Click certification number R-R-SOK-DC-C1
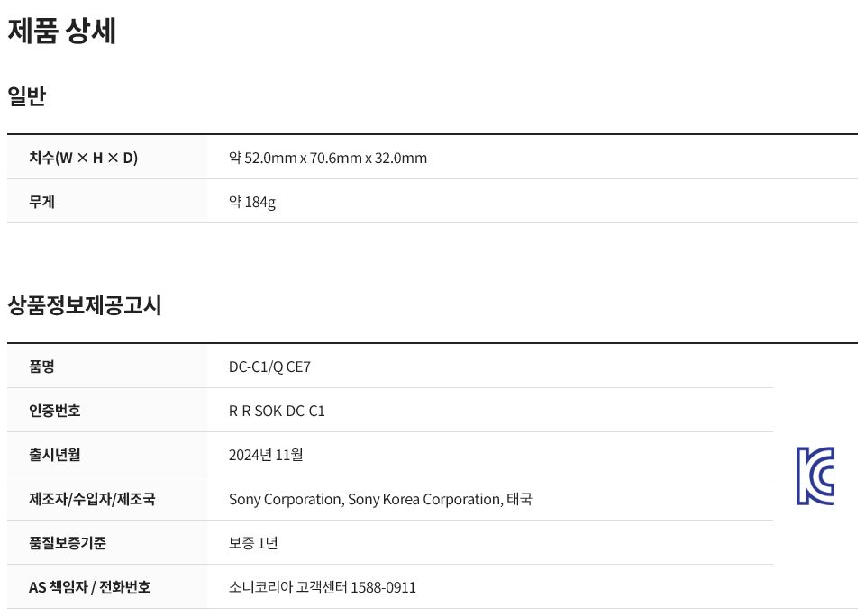The height and width of the screenshot is (616, 865). coord(277,411)
